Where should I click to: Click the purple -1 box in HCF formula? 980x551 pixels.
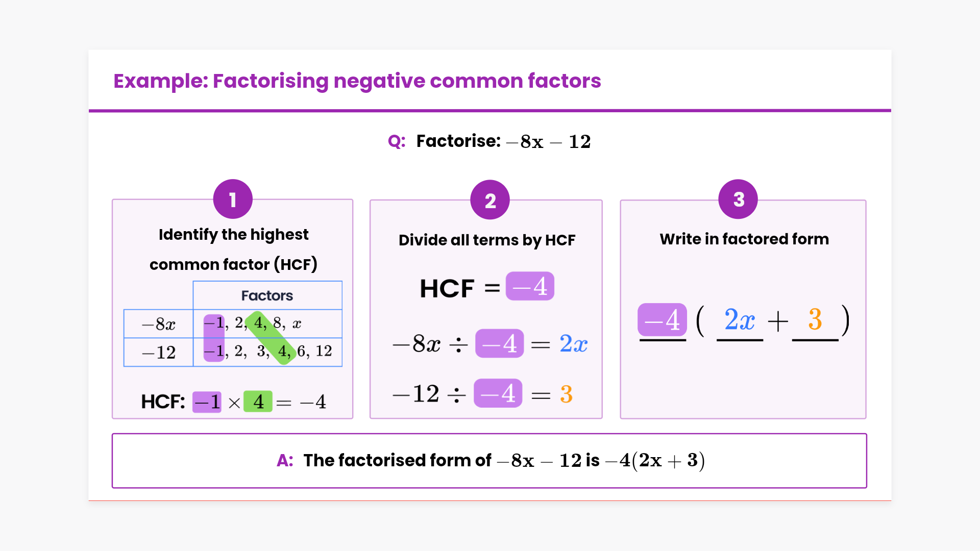pyautogui.click(x=207, y=402)
